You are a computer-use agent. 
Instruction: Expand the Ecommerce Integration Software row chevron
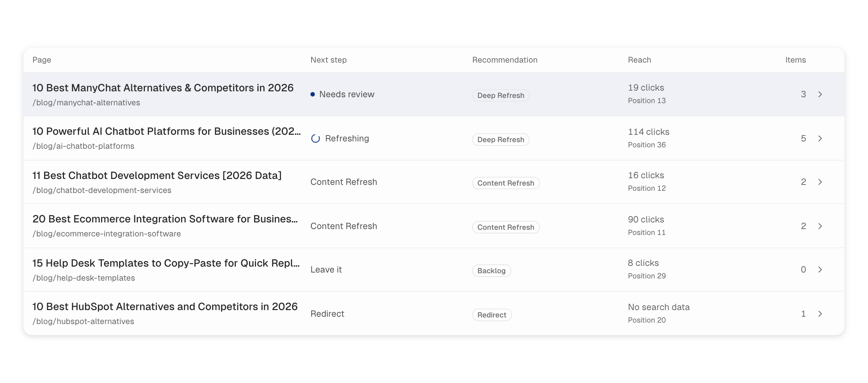820,226
